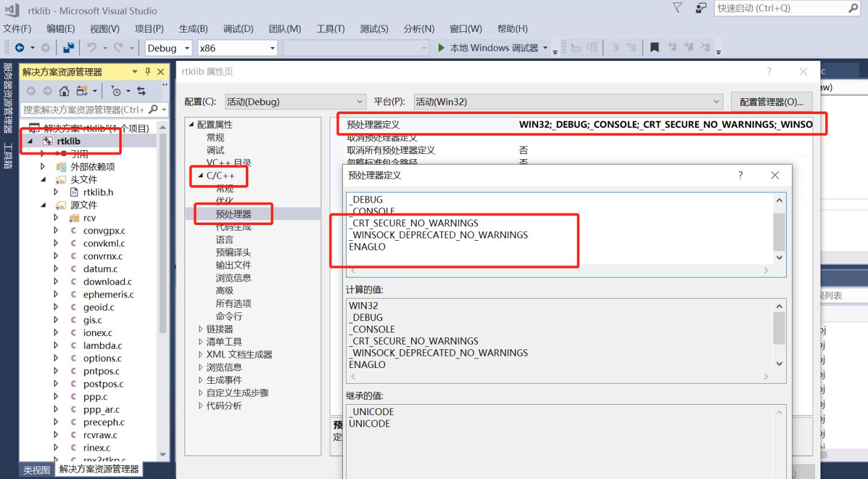Viewport: 868px width, 479px height.
Task: Close the 预处理器定义 dialog
Action: (775, 175)
